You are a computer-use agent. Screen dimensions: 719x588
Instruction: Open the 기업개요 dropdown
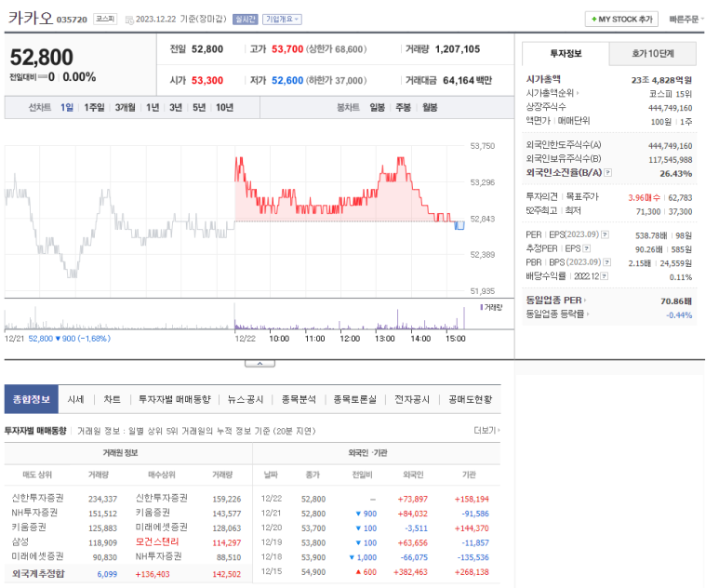point(282,20)
